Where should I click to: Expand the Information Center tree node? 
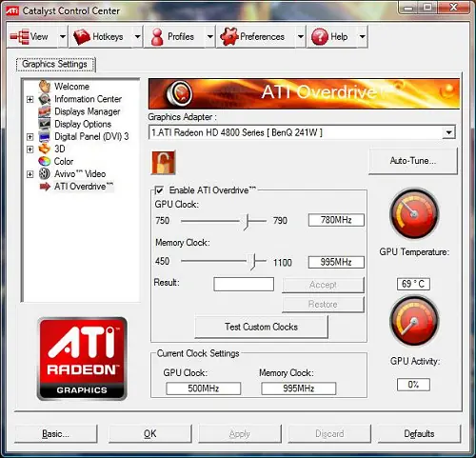point(30,99)
